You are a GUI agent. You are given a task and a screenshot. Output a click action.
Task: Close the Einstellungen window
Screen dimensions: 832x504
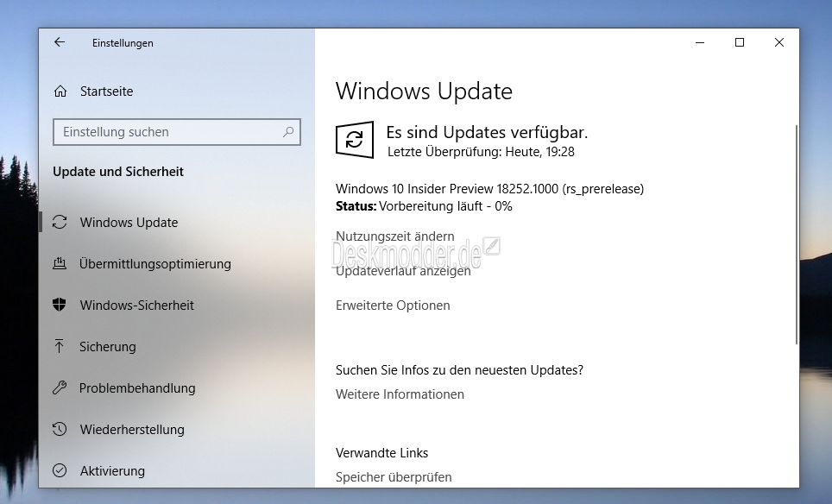pos(779,42)
